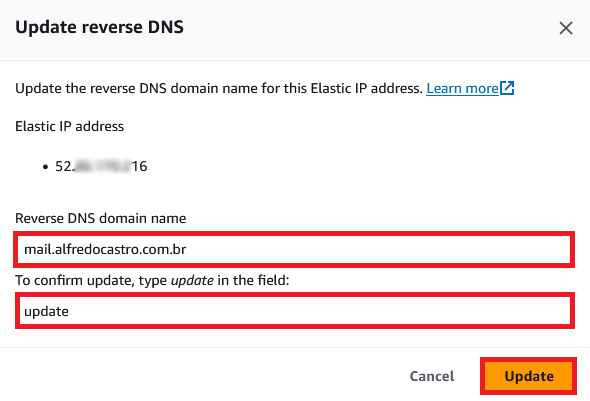Click the 'Elastic IP address' heading label

(69, 126)
